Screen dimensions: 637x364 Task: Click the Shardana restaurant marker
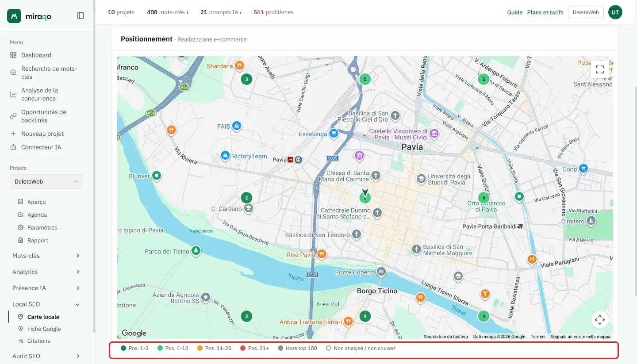(239, 66)
